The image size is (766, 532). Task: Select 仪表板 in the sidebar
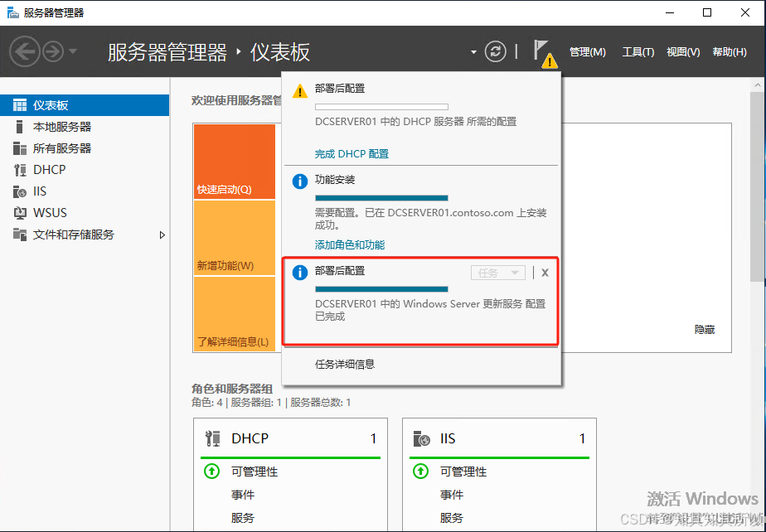click(x=85, y=105)
